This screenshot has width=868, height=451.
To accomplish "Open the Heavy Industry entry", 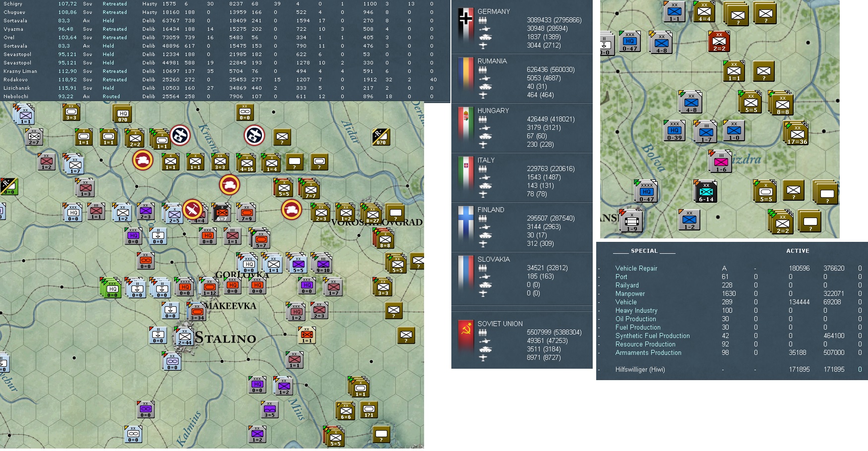I will pos(636,310).
